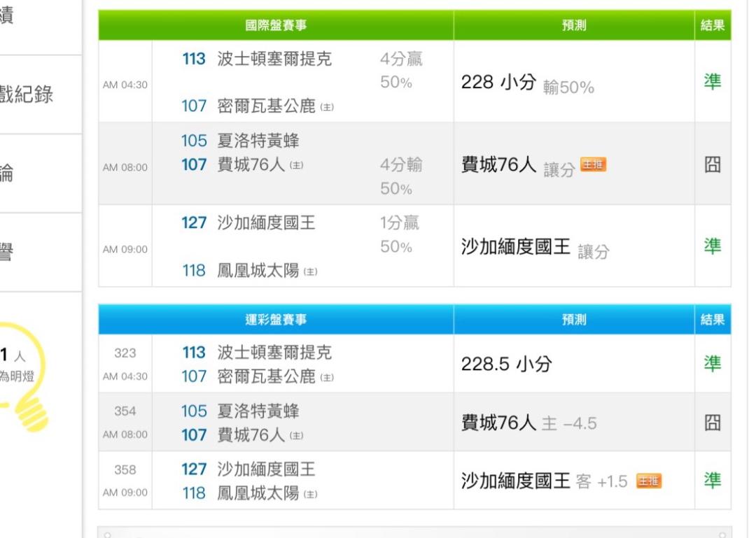This screenshot has height=538, width=756.
Task: Click the 結果 header in the green 國際盤 table
Action: (713, 25)
